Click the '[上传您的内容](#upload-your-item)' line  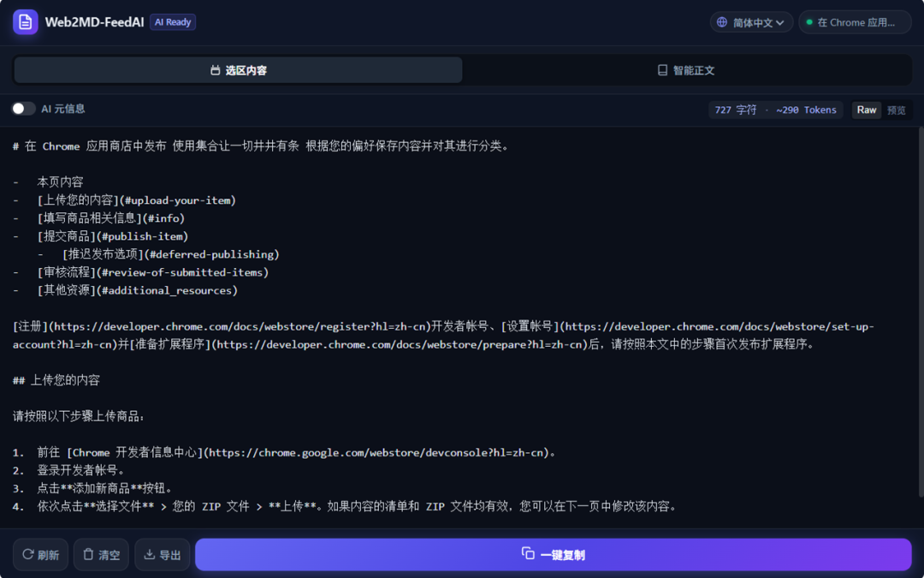(x=124, y=200)
